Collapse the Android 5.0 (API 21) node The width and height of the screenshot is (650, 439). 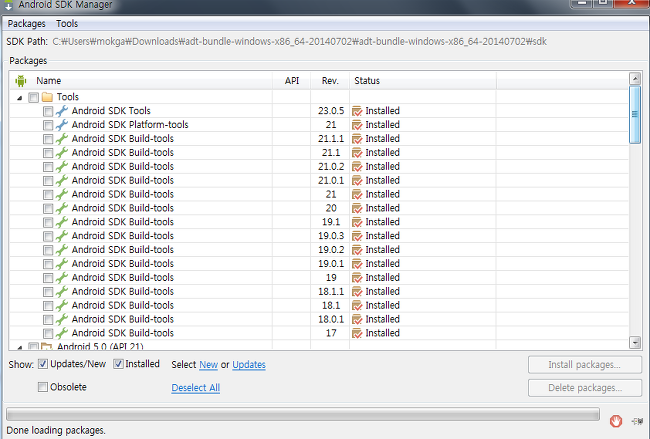point(19,347)
